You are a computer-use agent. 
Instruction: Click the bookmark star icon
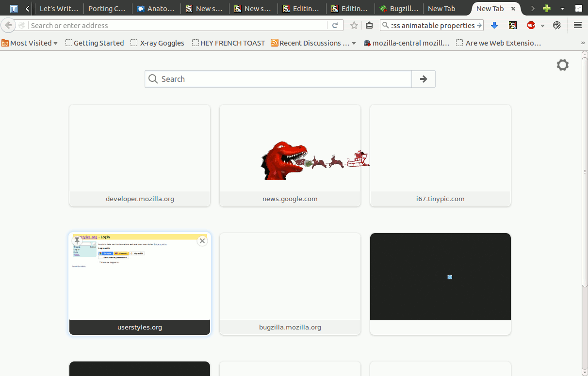(x=354, y=26)
